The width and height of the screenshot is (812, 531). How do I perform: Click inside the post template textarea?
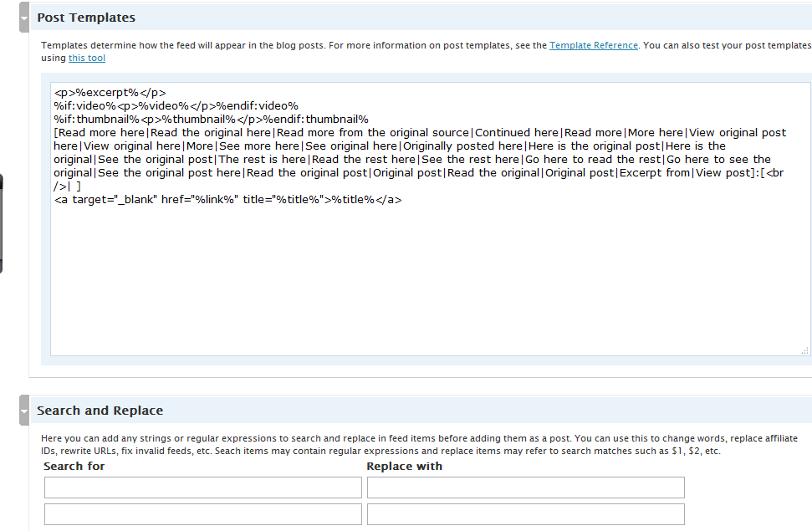click(431, 218)
